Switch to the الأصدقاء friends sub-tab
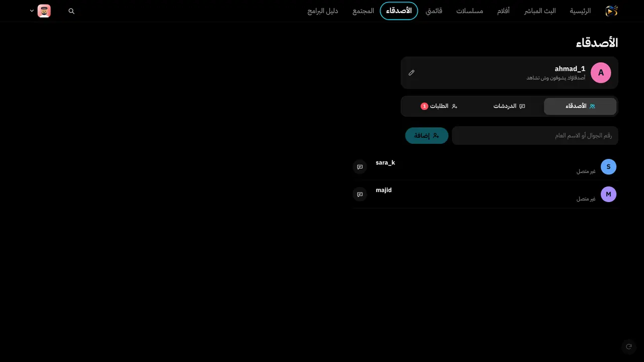The image size is (644, 362). click(580, 106)
